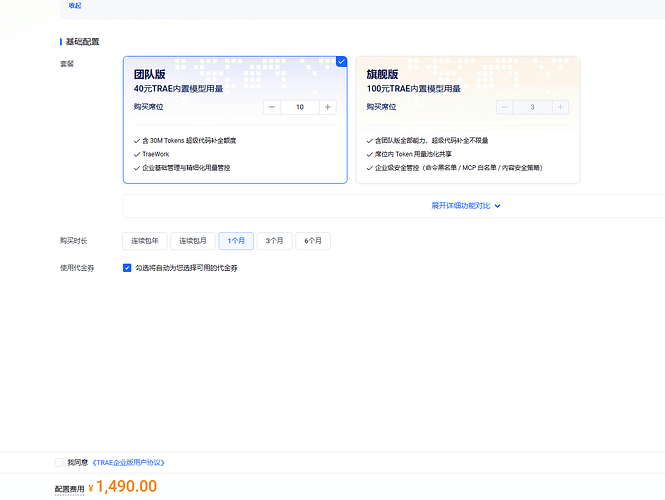Check the 我同意 agreement checkbox
Screen dimensions: 665x500
click(59, 463)
